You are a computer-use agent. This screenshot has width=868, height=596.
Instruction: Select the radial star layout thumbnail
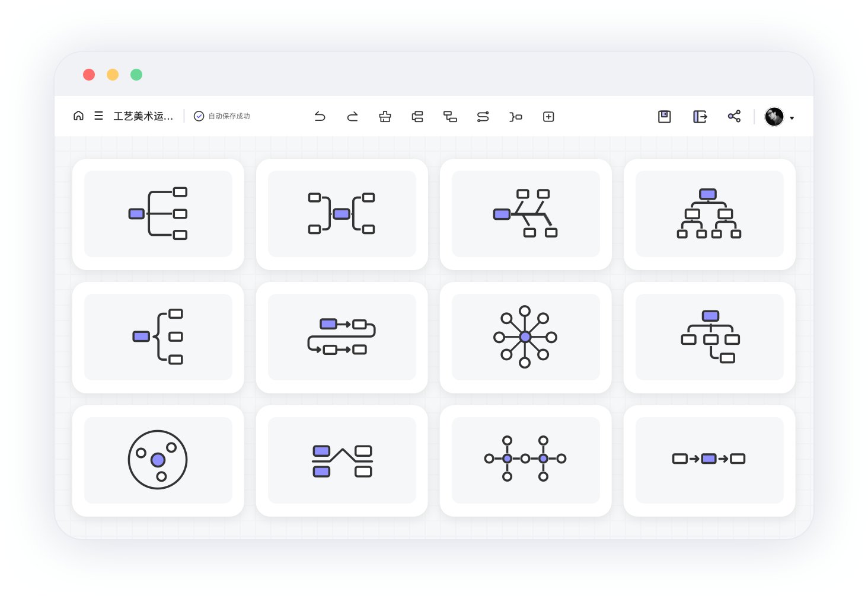[x=525, y=337]
